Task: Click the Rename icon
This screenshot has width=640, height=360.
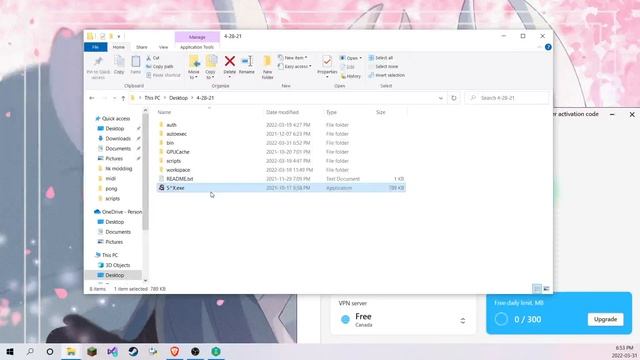Action: pos(247,61)
